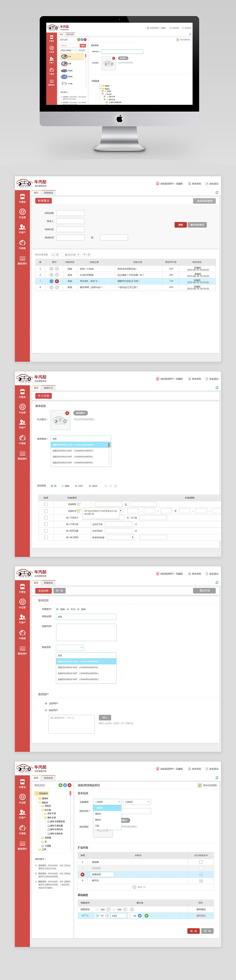The image size is (236, 980).
Task: Tick the 促销期限 constraint checkbox
Action: pos(46,504)
